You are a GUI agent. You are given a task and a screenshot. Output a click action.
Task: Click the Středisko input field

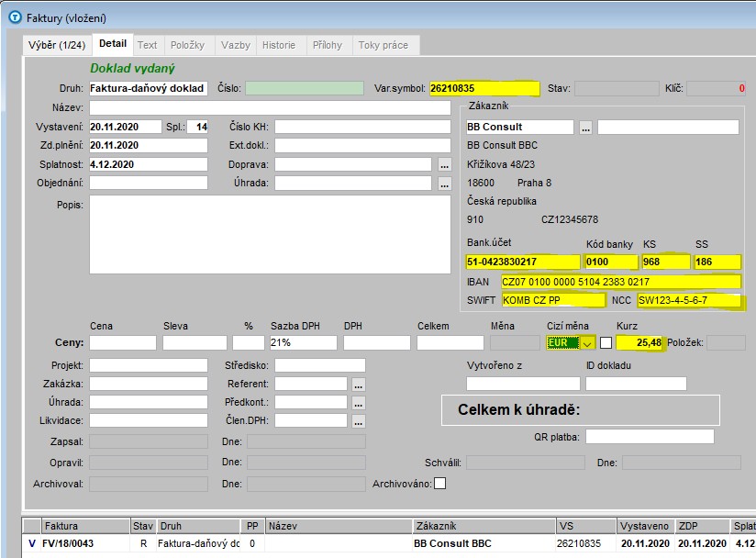coord(320,365)
